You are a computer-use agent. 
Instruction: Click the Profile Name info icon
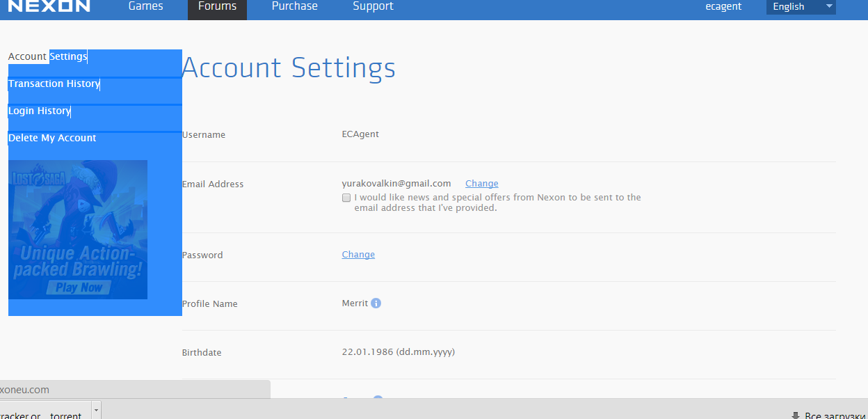pyautogui.click(x=376, y=303)
